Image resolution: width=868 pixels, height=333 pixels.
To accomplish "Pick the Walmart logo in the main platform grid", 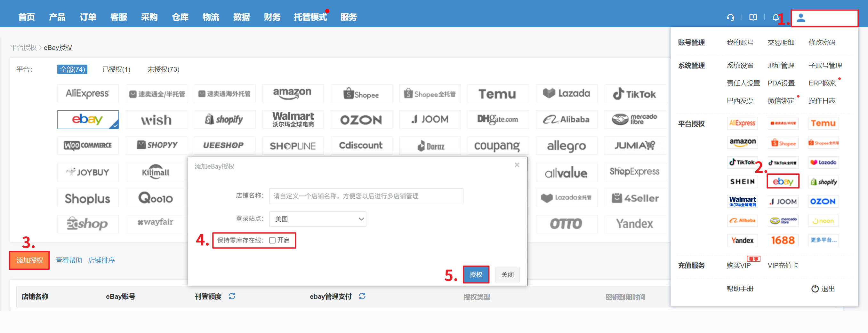I will pyautogui.click(x=293, y=120).
